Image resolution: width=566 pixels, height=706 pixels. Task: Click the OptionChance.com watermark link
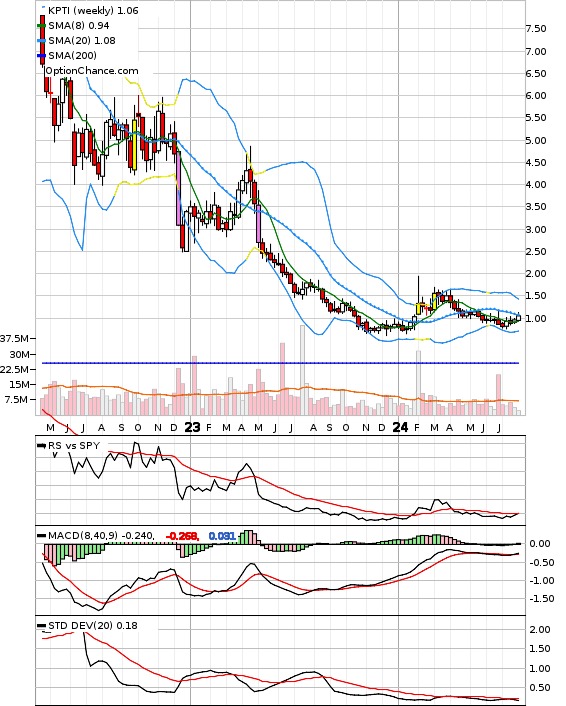pos(92,71)
